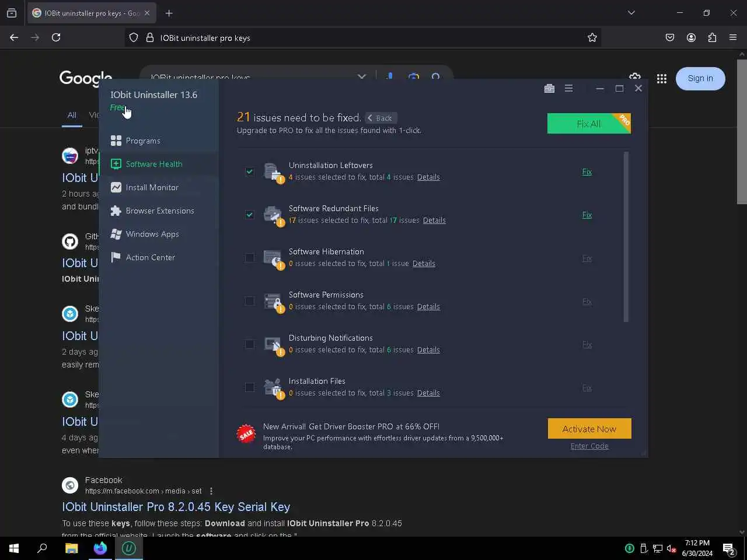Click the Software Health plus icon
This screenshot has width=747, height=560.
point(116,164)
